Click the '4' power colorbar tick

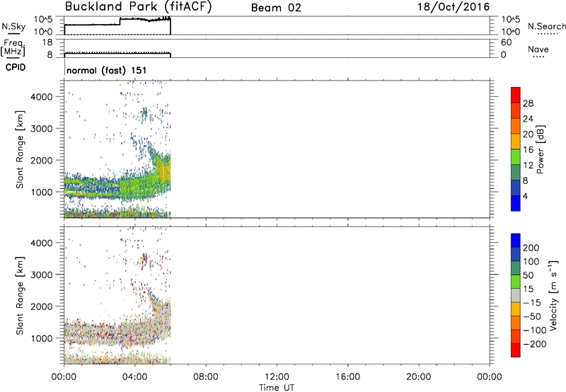pyautogui.click(x=526, y=196)
